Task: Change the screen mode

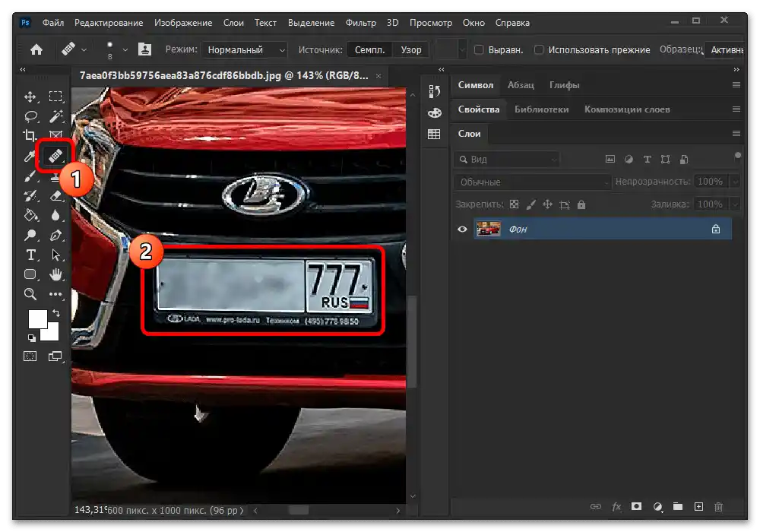Action: pos(55,356)
